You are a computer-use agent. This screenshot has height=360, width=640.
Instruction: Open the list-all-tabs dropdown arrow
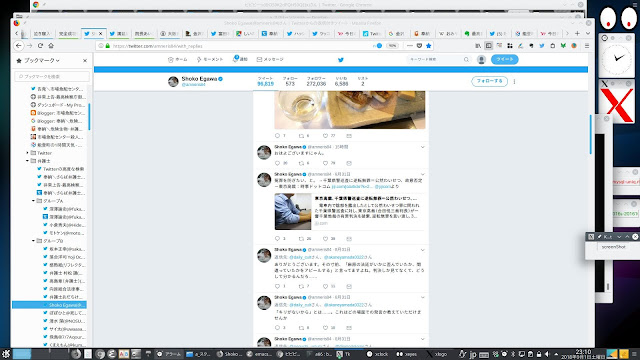click(588, 33)
